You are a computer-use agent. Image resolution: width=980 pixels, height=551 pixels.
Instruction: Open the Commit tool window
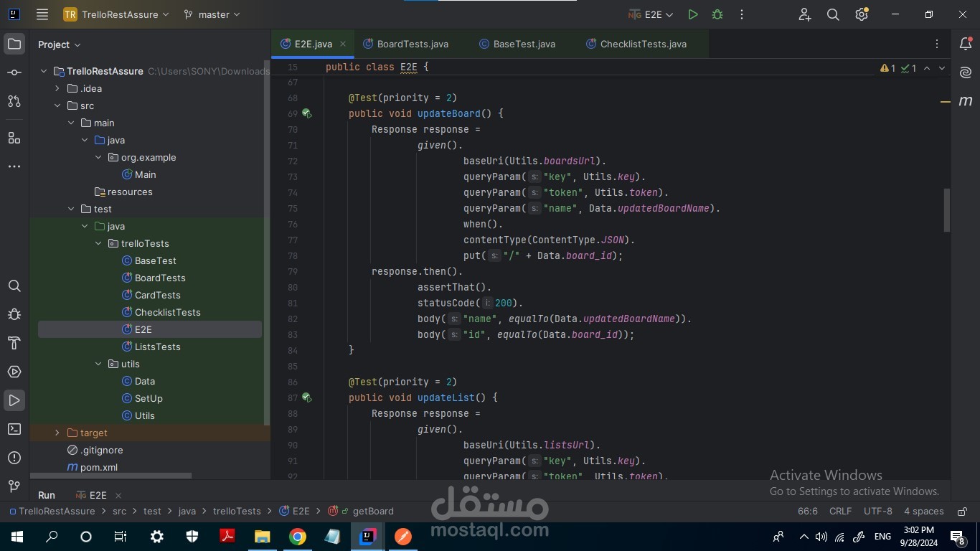click(x=14, y=72)
